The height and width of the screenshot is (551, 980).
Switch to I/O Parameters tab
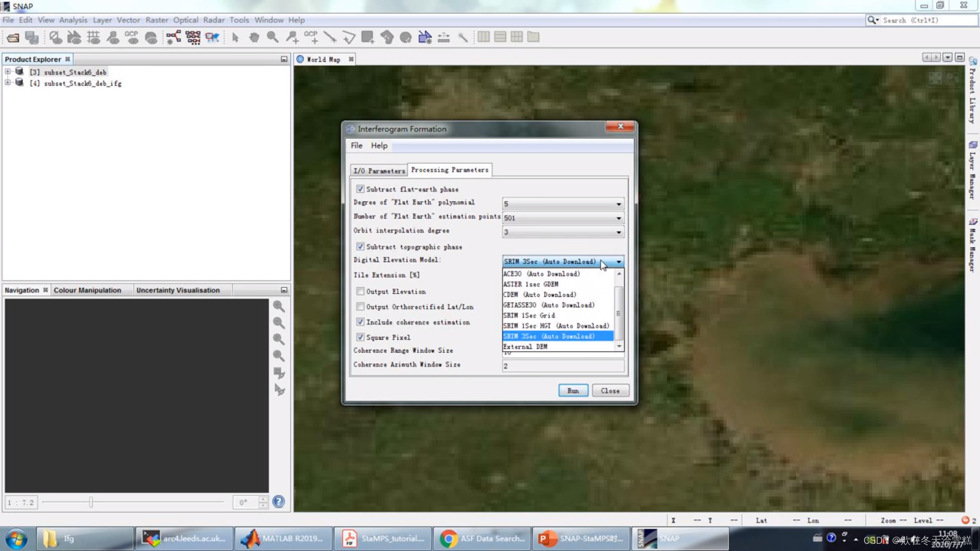[x=379, y=171]
